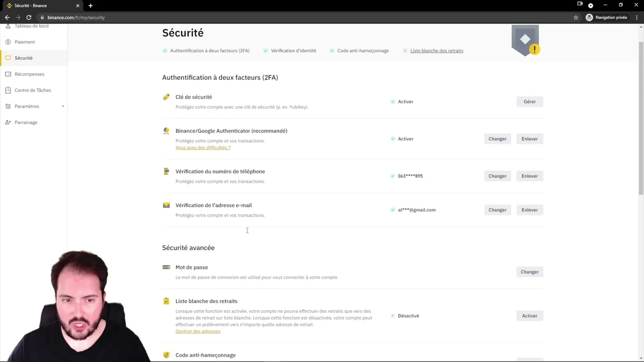Click the security level shield badge

tap(525, 40)
